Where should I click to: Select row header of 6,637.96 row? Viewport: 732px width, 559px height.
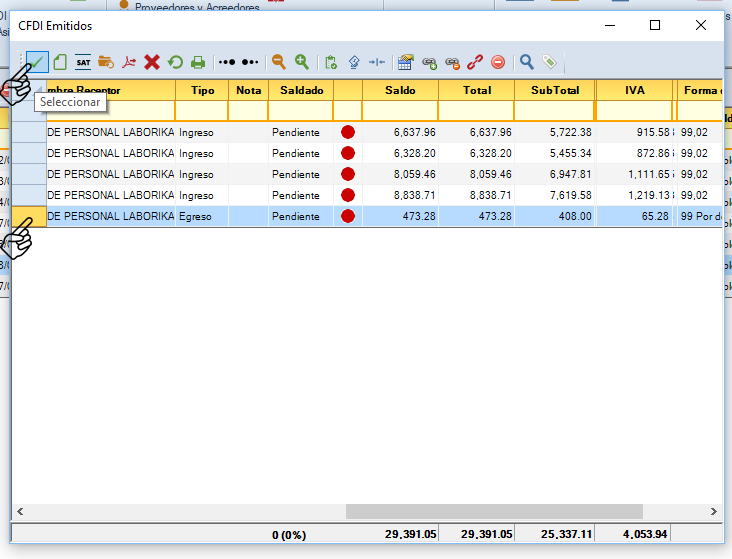[29, 132]
